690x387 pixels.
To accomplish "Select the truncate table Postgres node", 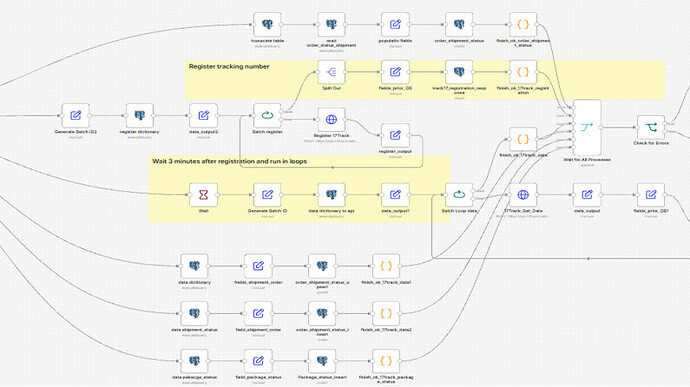I will [267, 25].
